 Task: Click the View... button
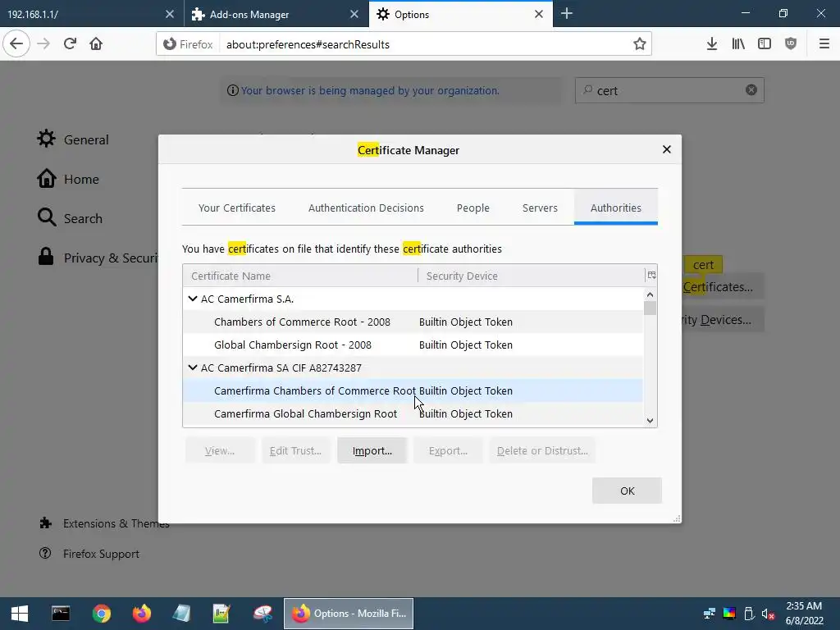point(220,450)
